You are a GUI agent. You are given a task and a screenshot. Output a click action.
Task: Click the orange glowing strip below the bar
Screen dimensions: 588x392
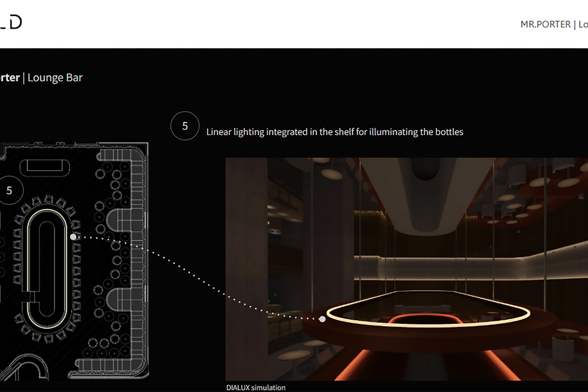click(x=352, y=366)
